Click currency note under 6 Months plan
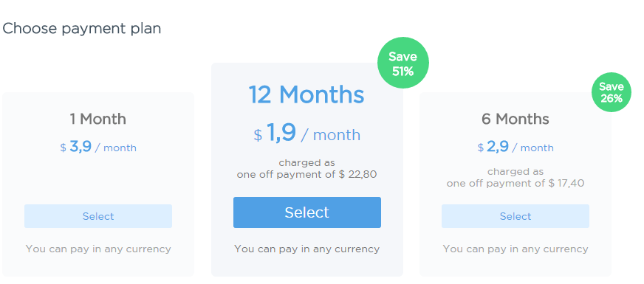Image resolution: width=644 pixels, height=284 pixels. pyautogui.click(x=515, y=249)
